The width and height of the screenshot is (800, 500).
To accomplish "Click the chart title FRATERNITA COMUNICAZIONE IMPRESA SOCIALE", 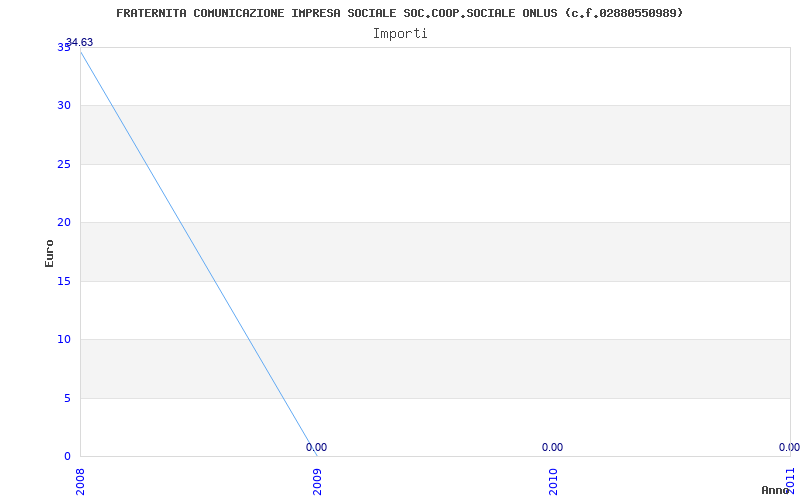I will pos(399,13).
